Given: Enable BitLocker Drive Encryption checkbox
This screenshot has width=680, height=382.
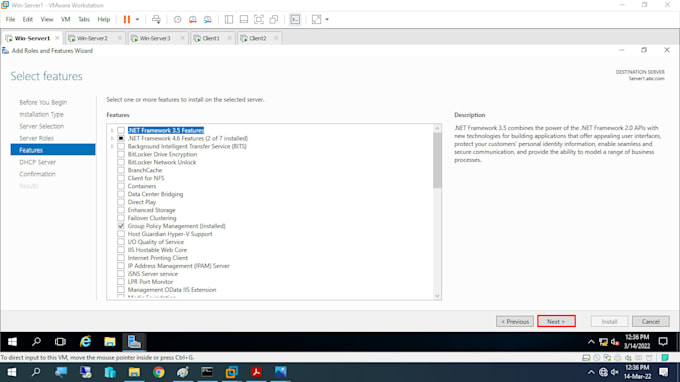Looking at the screenshot, I should coord(121,154).
